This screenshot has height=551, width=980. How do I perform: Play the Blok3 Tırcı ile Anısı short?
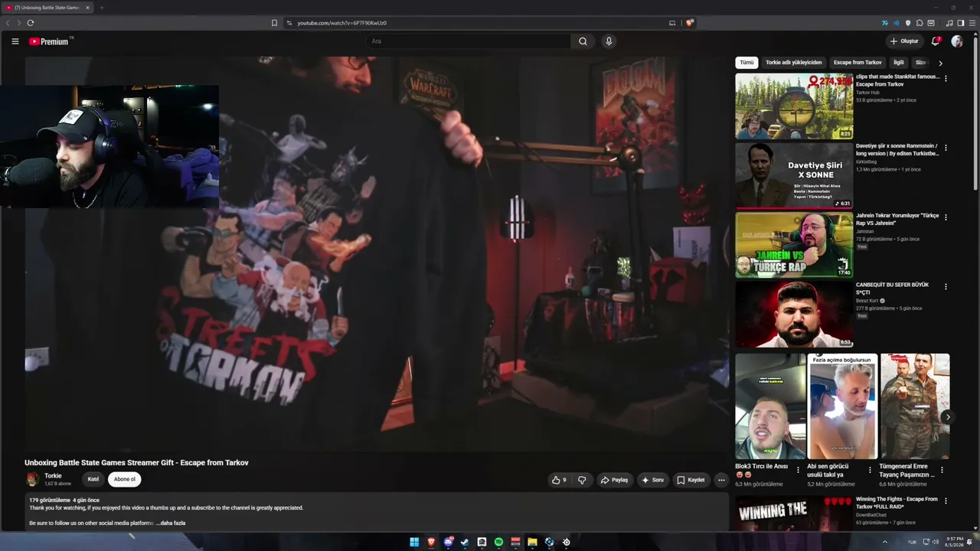coord(770,406)
